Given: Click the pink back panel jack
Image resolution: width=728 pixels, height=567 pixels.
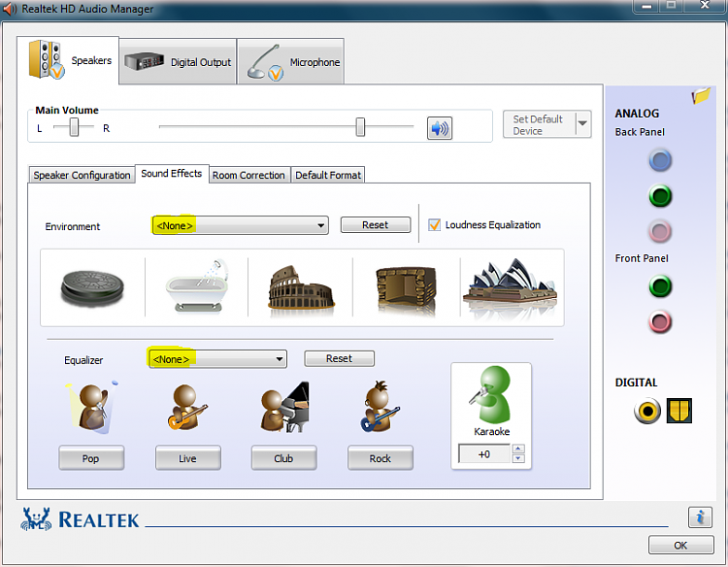Looking at the screenshot, I should tap(660, 231).
